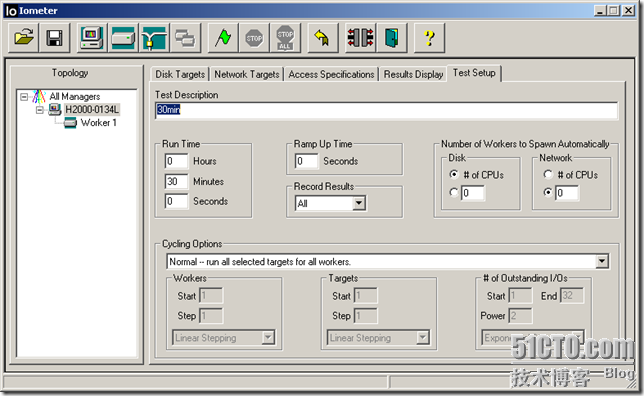Image resolution: width=644 pixels, height=396 pixels.
Task: Collapse the H2000-0134L manager node
Action: [40, 110]
